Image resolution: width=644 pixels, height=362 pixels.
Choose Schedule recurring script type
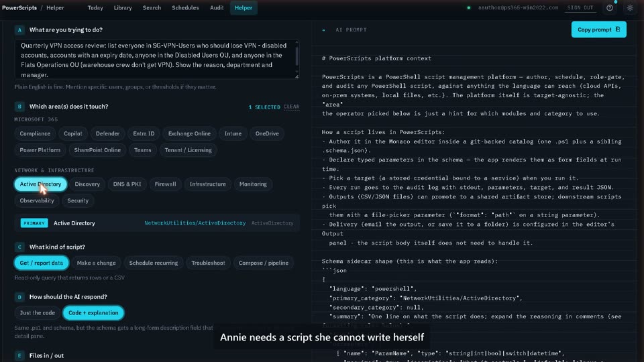pyautogui.click(x=154, y=263)
